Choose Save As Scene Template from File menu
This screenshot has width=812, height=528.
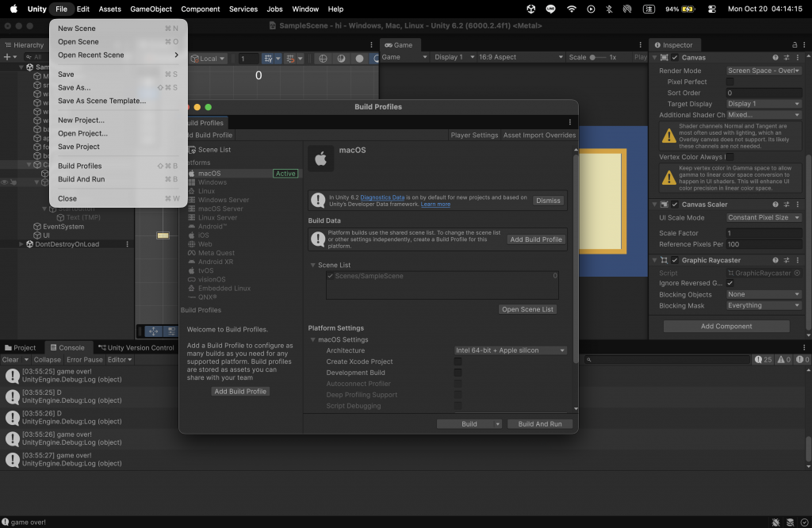point(102,101)
